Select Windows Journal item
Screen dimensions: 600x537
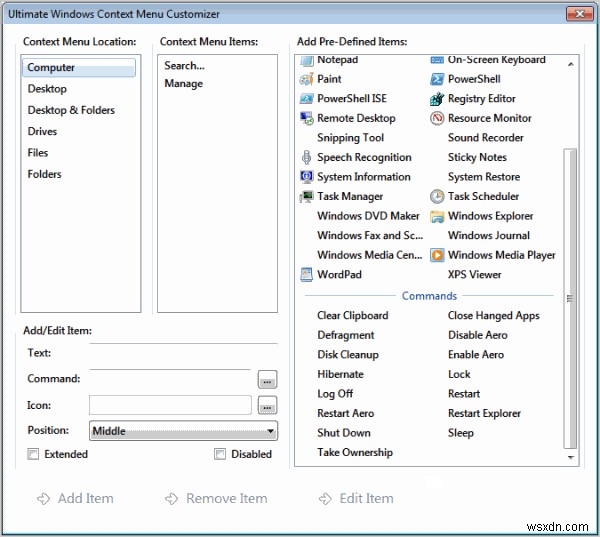(x=489, y=235)
